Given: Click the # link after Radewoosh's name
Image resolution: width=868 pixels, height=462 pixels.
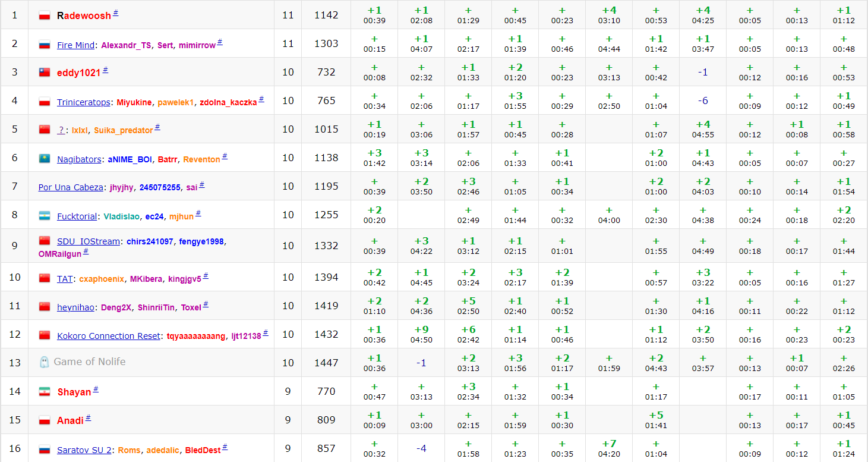Looking at the screenshot, I should pyautogui.click(x=116, y=12).
